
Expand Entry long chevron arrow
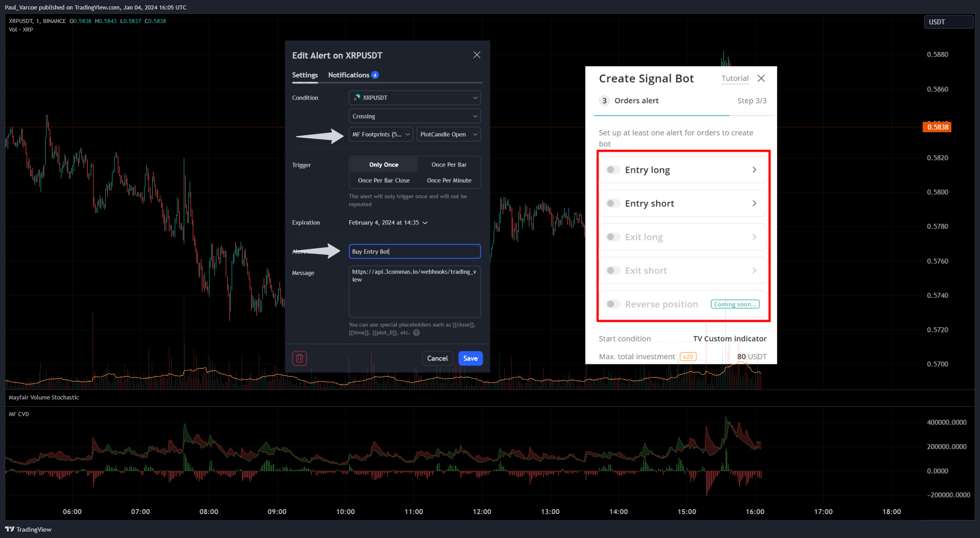point(754,170)
